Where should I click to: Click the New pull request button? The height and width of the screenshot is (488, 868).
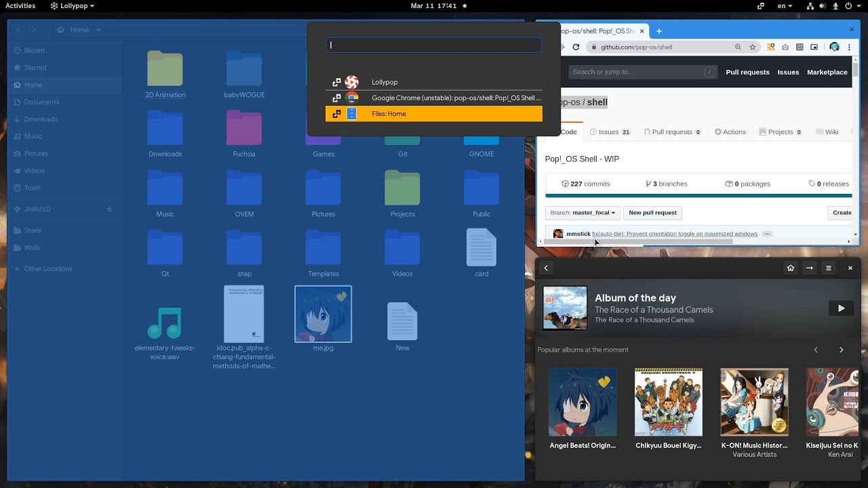click(652, 213)
